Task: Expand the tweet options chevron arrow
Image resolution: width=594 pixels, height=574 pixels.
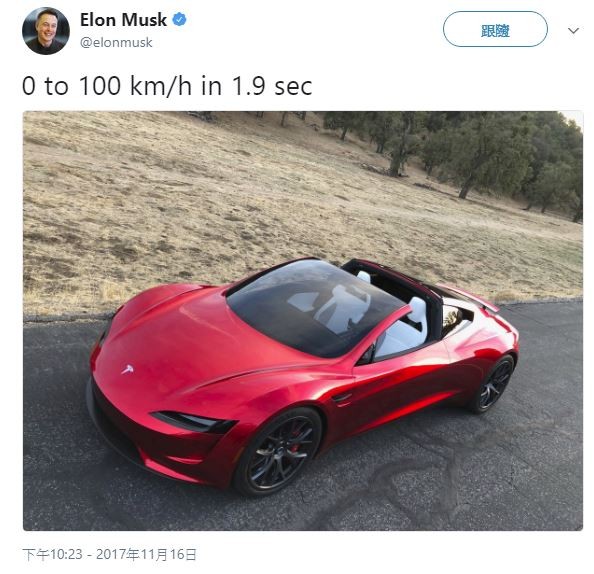Action: (574, 30)
